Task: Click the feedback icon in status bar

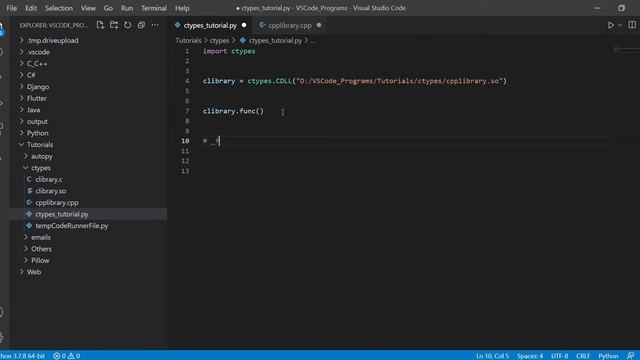Action: point(631,356)
